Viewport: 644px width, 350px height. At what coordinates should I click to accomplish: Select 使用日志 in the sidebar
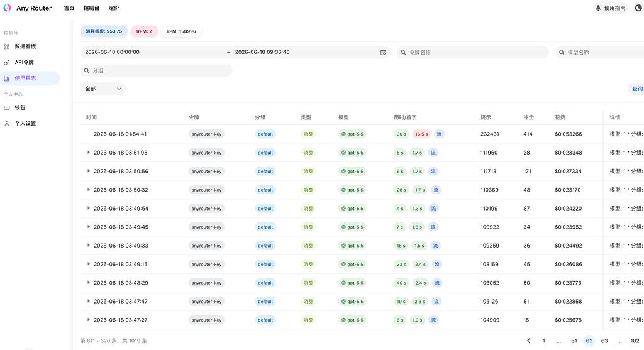coord(30,79)
